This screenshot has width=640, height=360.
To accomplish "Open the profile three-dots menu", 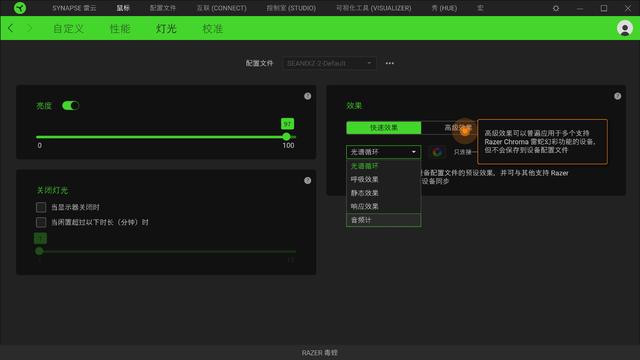I will (x=390, y=63).
